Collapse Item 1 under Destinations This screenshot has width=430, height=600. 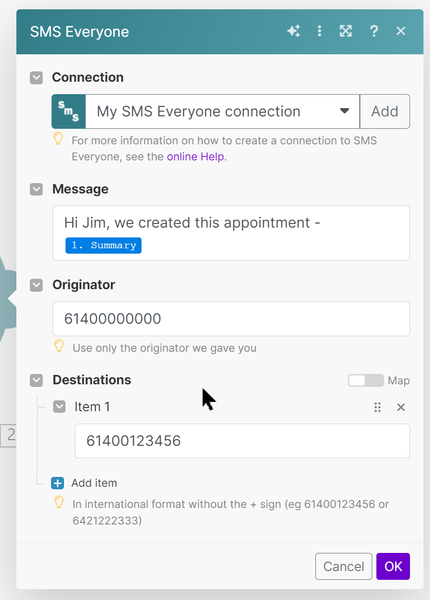click(x=59, y=407)
